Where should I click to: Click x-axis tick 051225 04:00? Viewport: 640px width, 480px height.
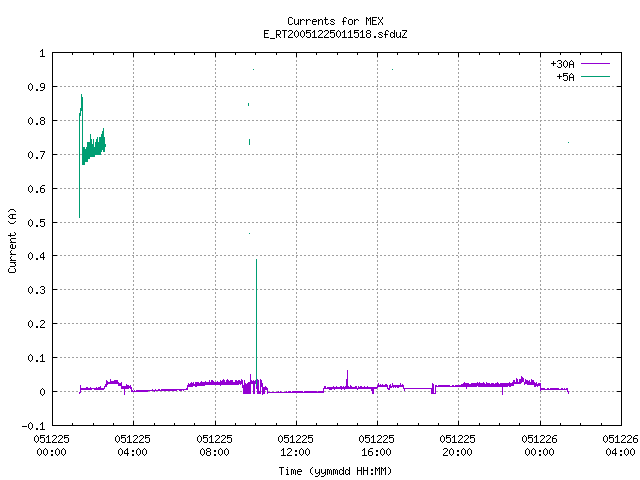pos(132,446)
